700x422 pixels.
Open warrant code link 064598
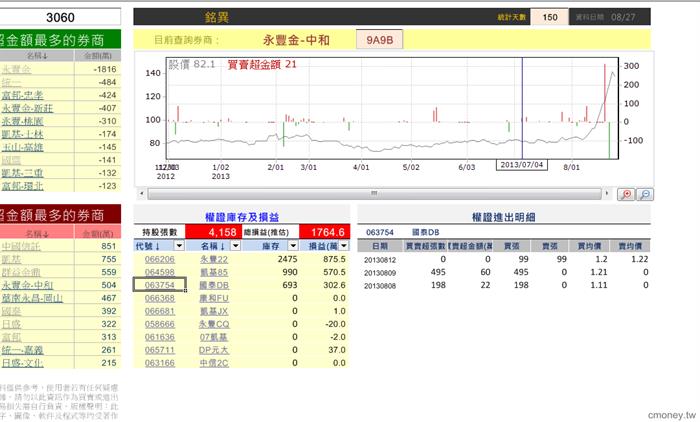coord(159,272)
